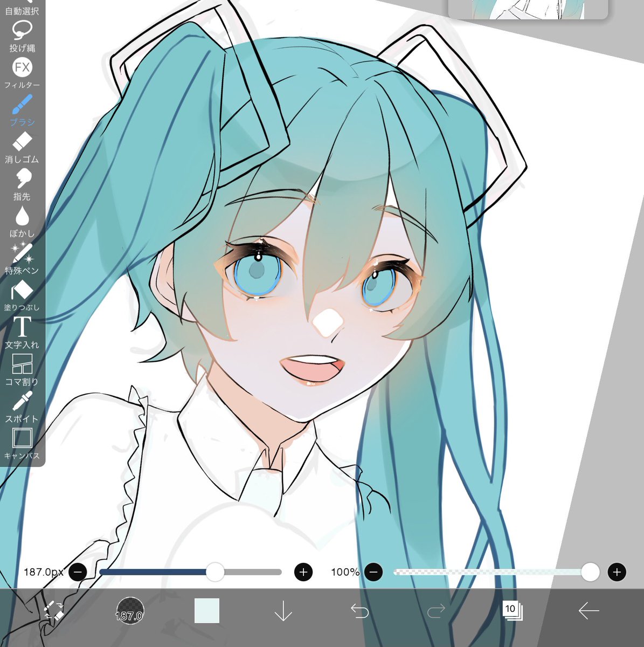Select the Text (文字入れ) tool
This screenshot has width=644, height=647.
22,333
